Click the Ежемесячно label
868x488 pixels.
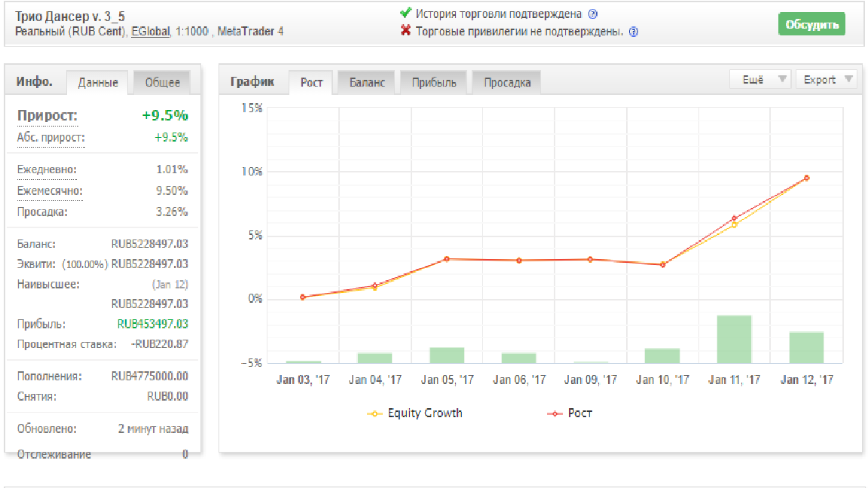[x=49, y=191]
